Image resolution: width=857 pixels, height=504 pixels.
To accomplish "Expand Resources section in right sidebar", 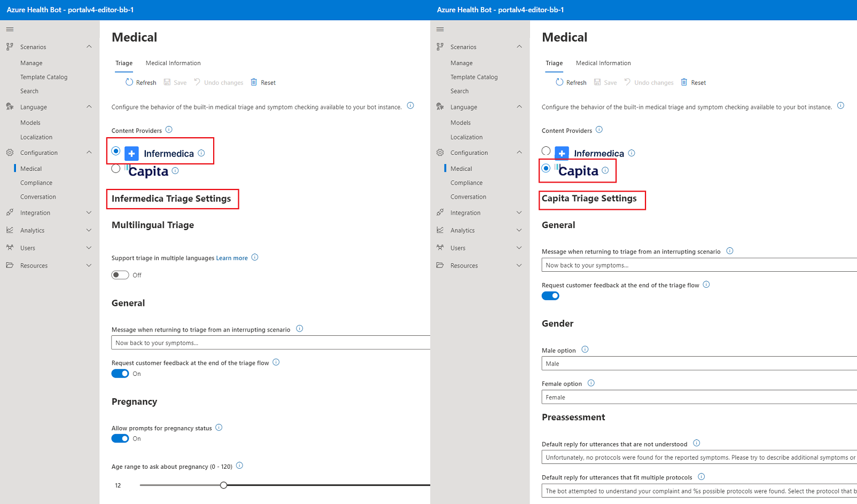I will tap(519, 265).
